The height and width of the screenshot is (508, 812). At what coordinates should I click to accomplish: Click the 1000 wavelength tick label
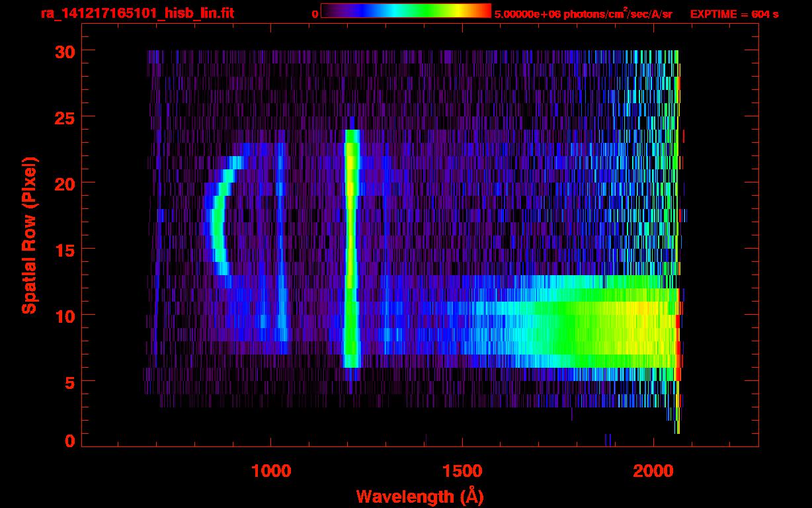tap(271, 471)
